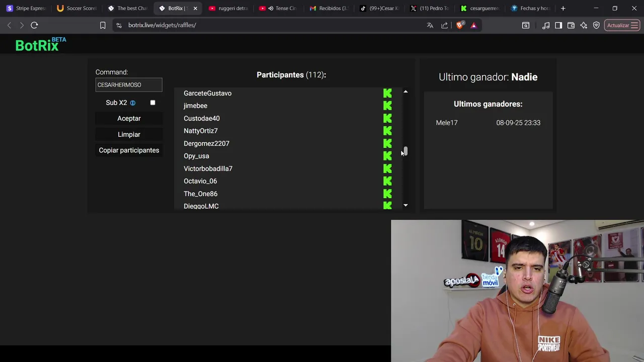Click the music note playlist icon
This screenshot has width=644, height=362.
[546, 25]
